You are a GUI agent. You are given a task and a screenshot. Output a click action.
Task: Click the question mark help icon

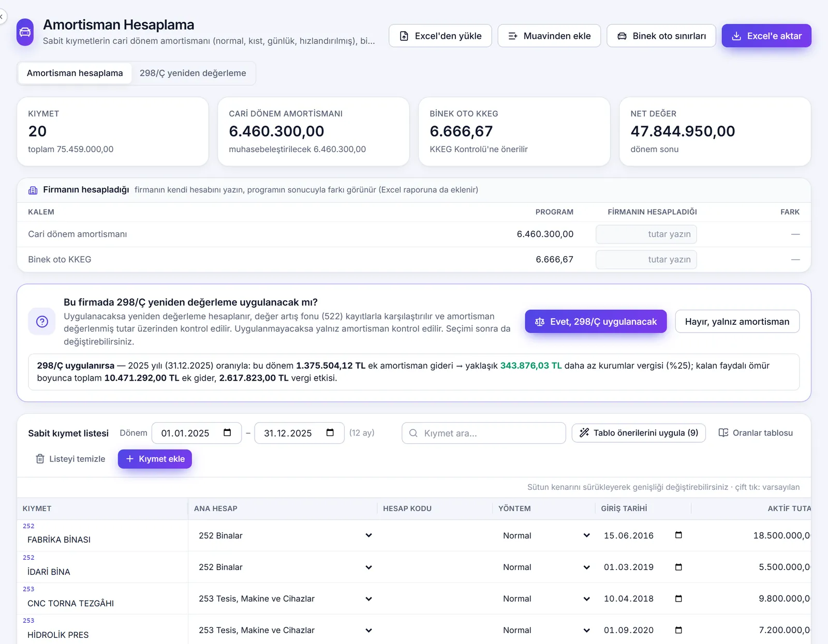tap(42, 322)
